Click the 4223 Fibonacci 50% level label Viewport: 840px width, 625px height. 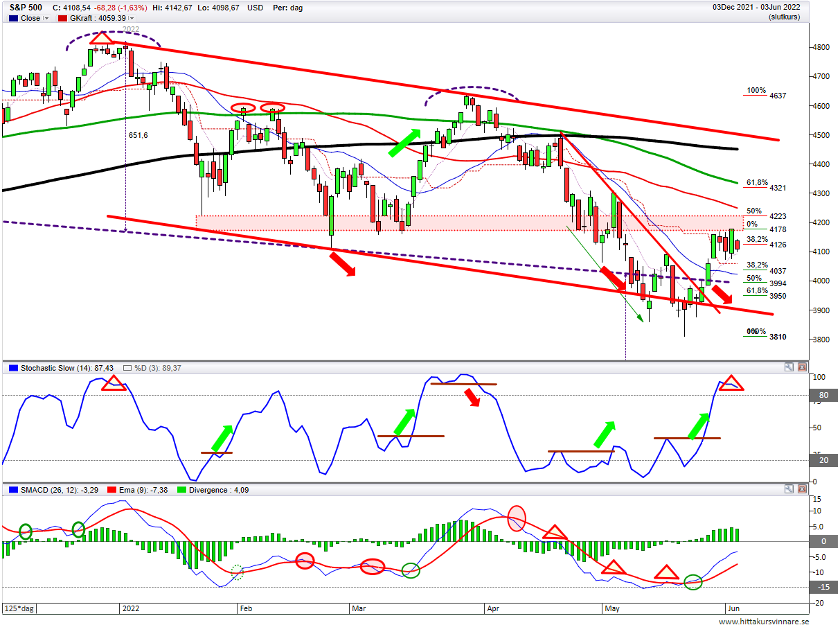pos(778,215)
